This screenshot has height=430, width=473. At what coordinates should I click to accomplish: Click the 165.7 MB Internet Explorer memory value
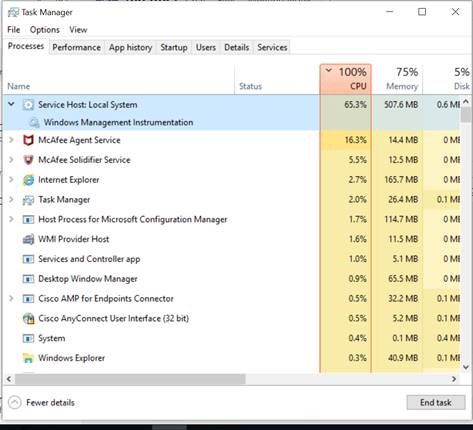point(401,180)
